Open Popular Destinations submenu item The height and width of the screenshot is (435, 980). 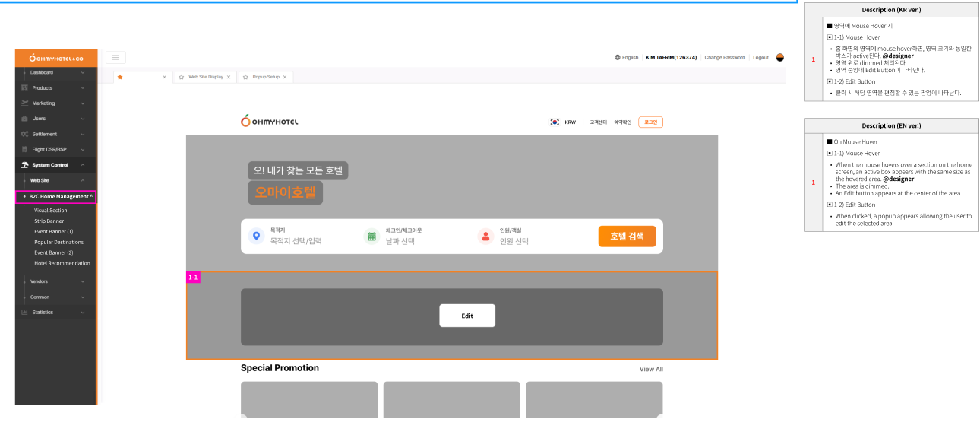[x=58, y=242]
